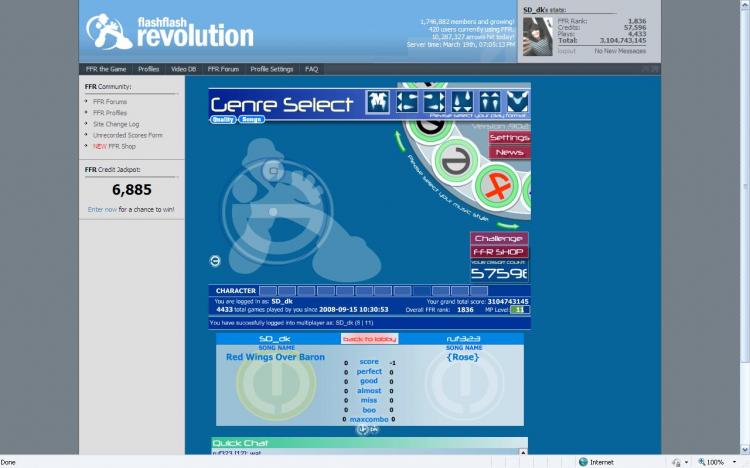Open the FFR Profiles sidebar link
The width and height of the screenshot is (750, 468).
tap(110, 113)
